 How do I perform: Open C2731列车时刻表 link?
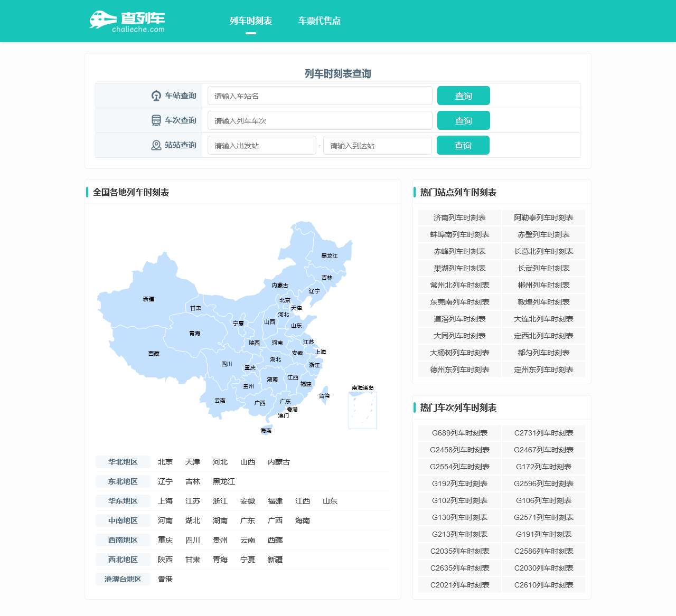[543, 433]
